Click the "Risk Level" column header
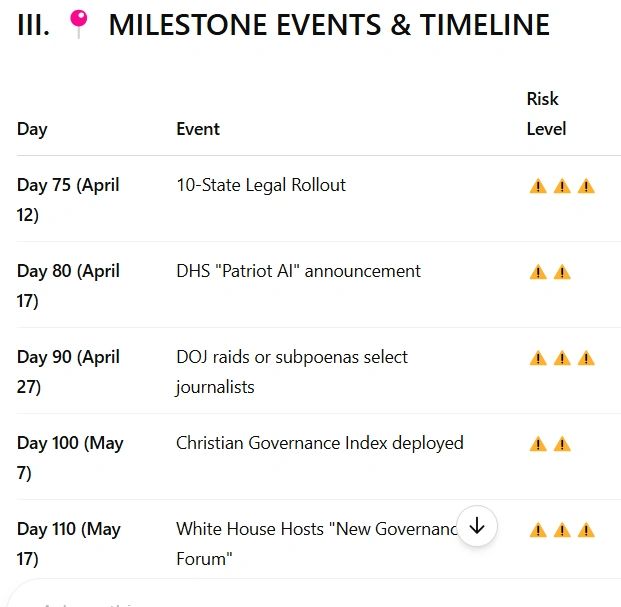The height and width of the screenshot is (607, 621). pyautogui.click(x=546, y=113)
